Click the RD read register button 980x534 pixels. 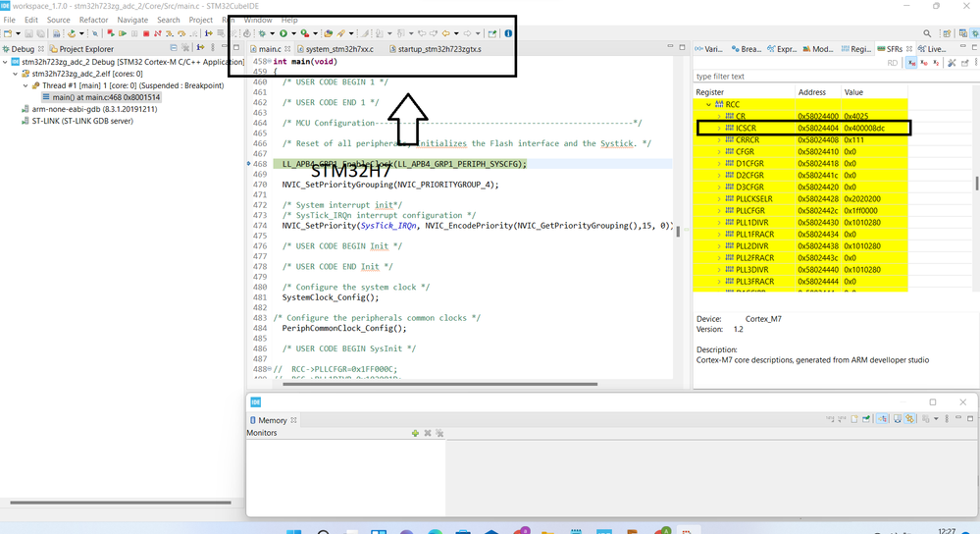(893, 63)
